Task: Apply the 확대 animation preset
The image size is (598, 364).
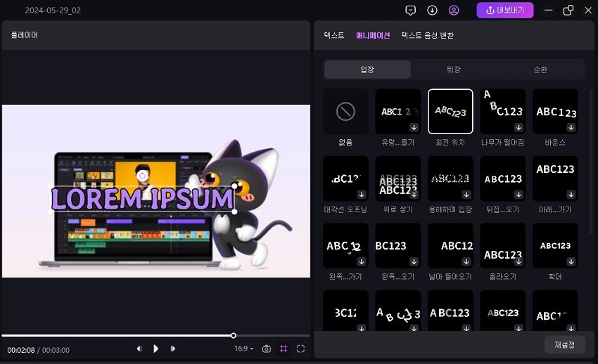Action: tap(555, 245)
